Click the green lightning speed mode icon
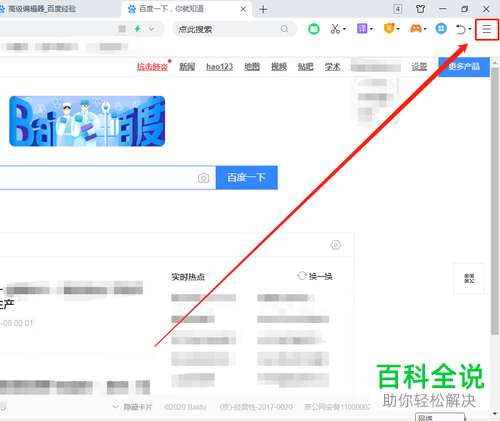This screenshot has width=500, height=421. (137, 29)
